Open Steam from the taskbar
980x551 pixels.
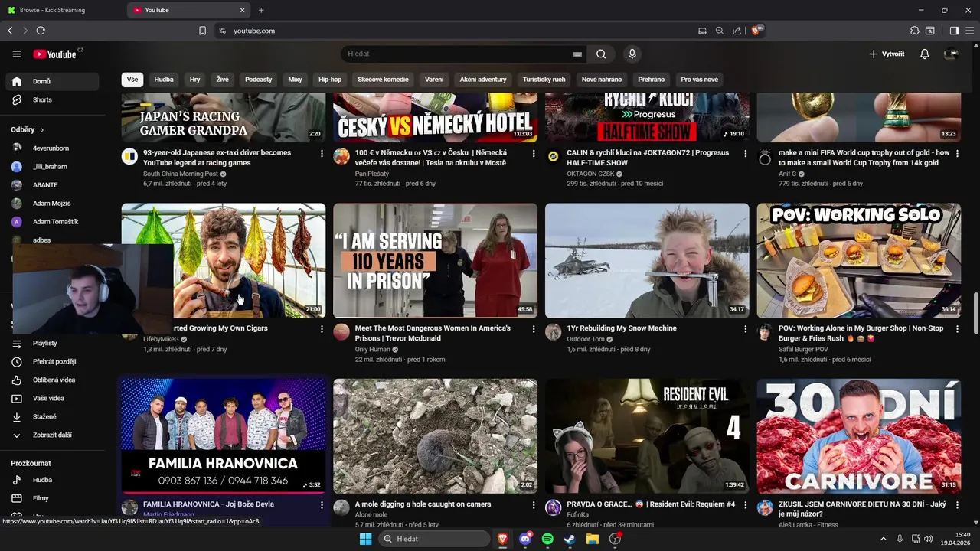[570, 539]
